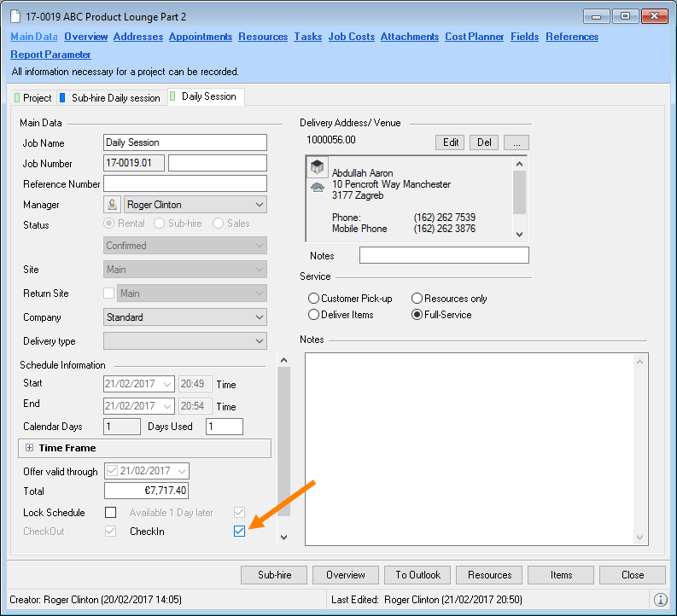Expand the Time Frame section
The width and height of the screenshot is (677, 616).
[29, 448]
